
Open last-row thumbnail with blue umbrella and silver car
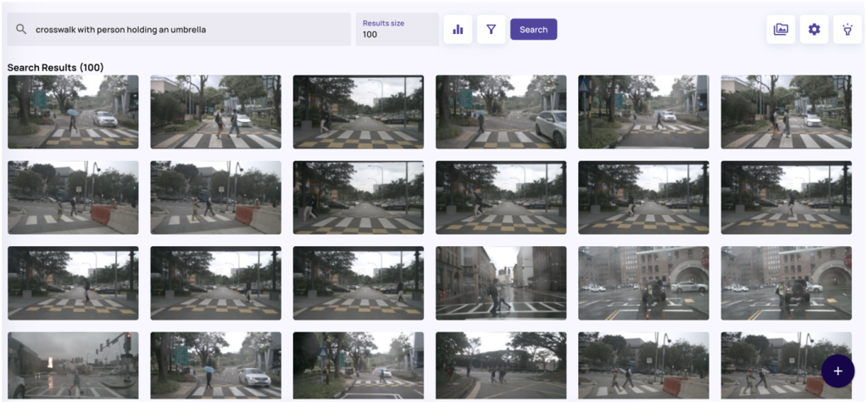[216, 366]
